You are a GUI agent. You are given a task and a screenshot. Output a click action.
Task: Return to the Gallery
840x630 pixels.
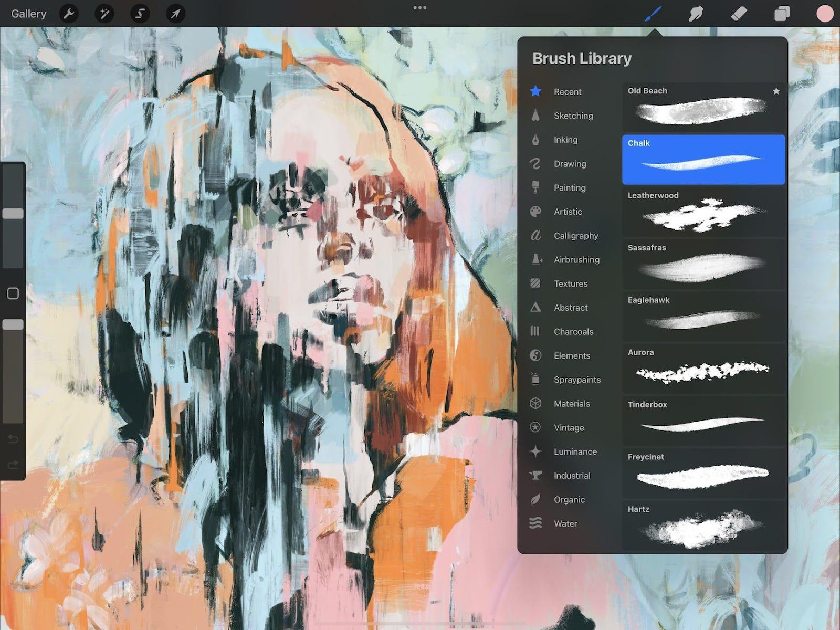point(28,14)
